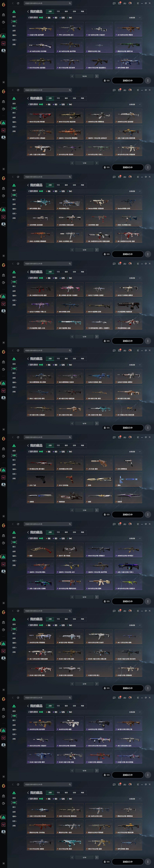
Task: Click the QQ penguin icon in the 1/10 panel
Action: [x=105, y=167]
